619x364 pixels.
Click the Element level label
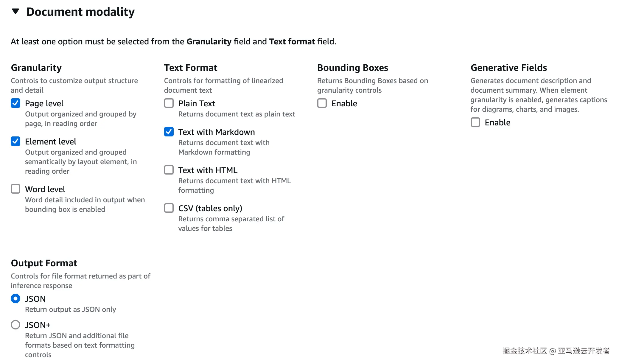click(x=51, y=142)
